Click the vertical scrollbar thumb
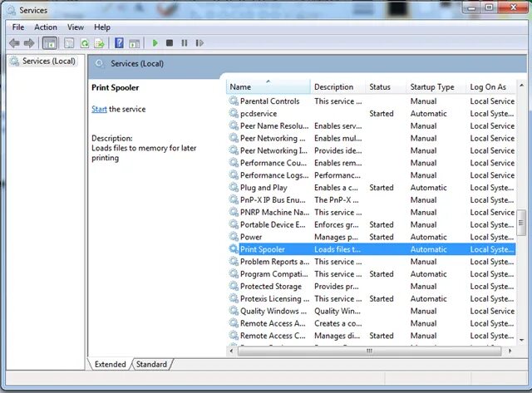The image size is (532, 393). pyautogui.click(x=521, y=223)
